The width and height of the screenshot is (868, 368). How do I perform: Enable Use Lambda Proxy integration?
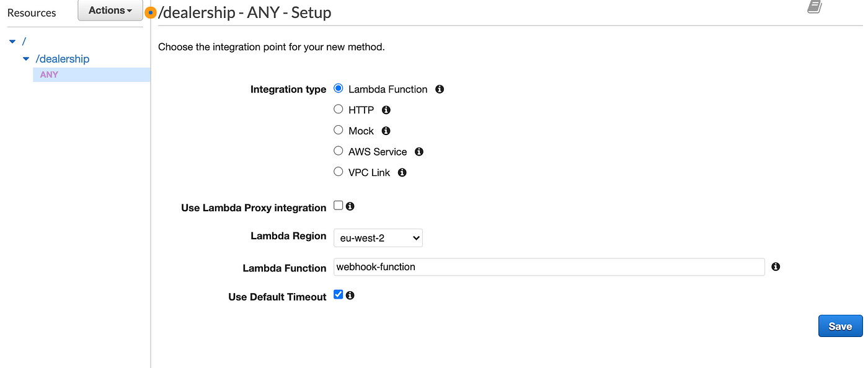point(338,204)
